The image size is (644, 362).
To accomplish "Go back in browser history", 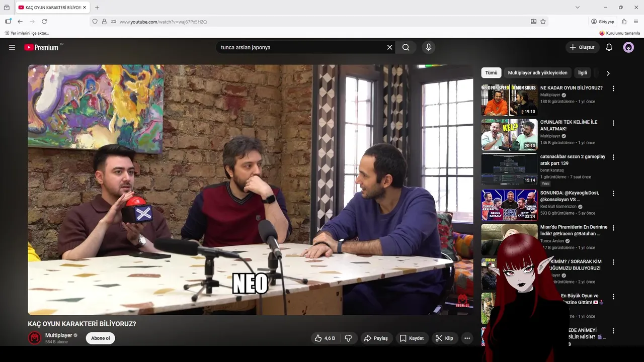I will point(20,22).
